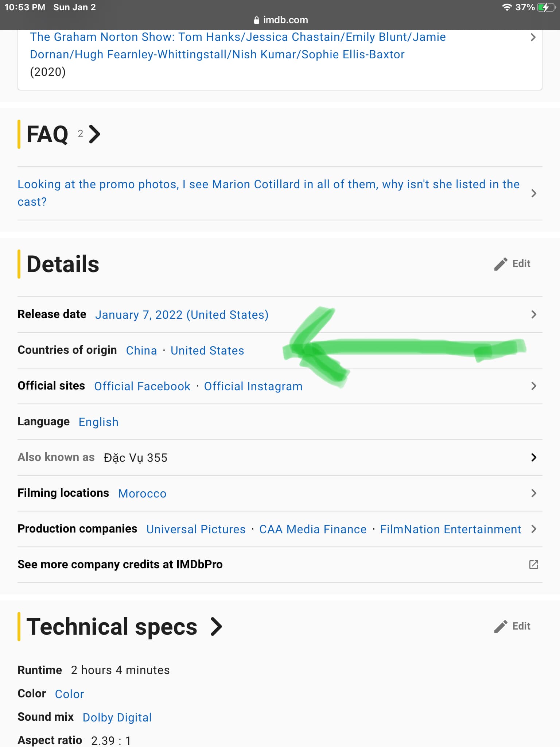Click See more company credits at IMDbPro

point(120,565)
